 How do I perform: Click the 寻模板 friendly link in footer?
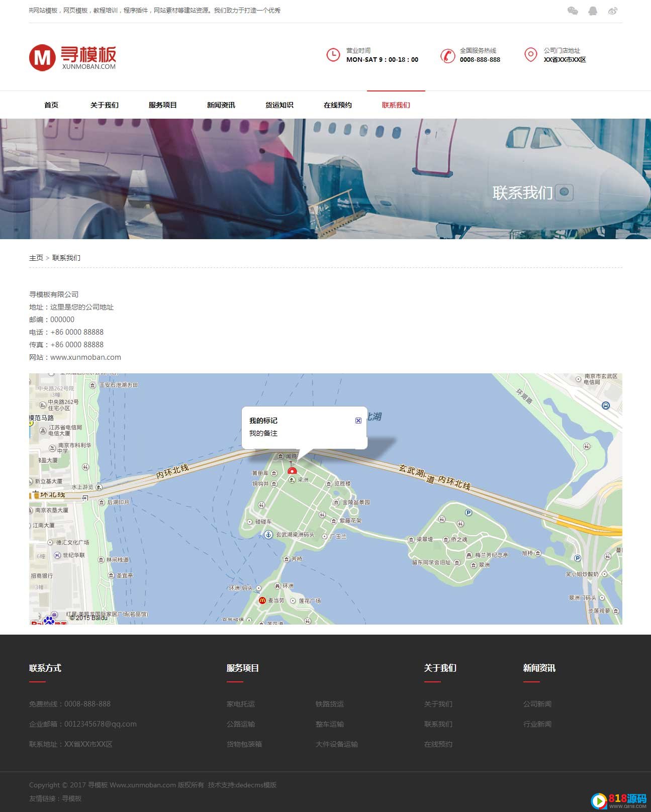[71, 798]
